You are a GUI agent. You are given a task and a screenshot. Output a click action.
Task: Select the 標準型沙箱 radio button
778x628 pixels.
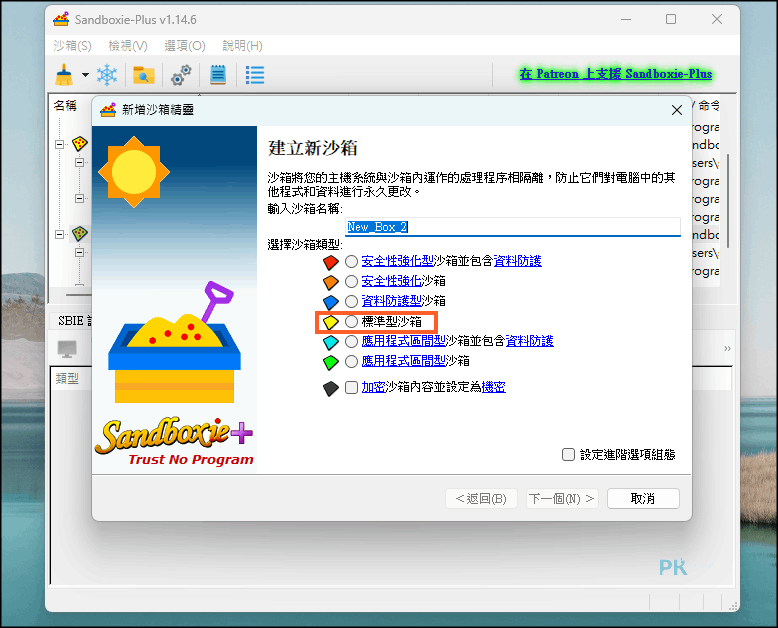351,321
